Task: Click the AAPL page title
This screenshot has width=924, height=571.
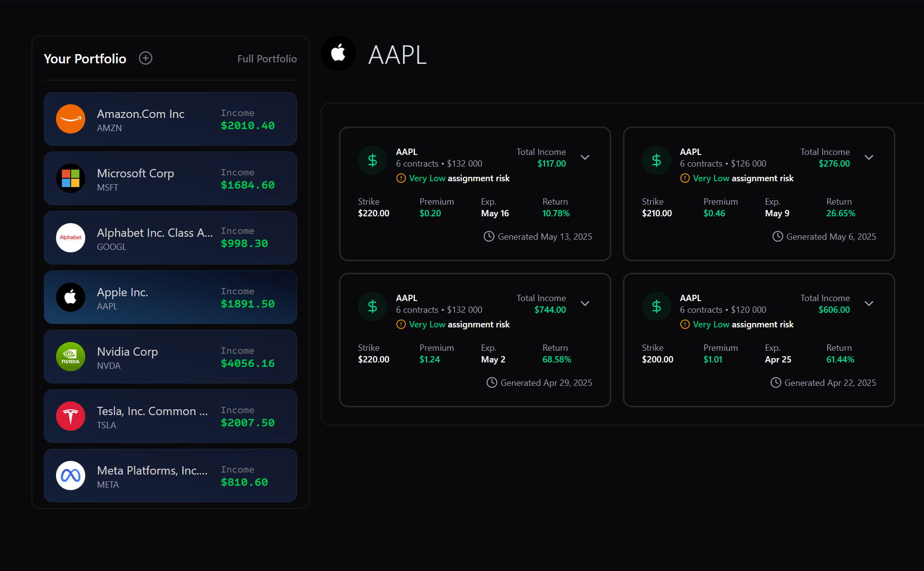Action: (x=397, y=55)
